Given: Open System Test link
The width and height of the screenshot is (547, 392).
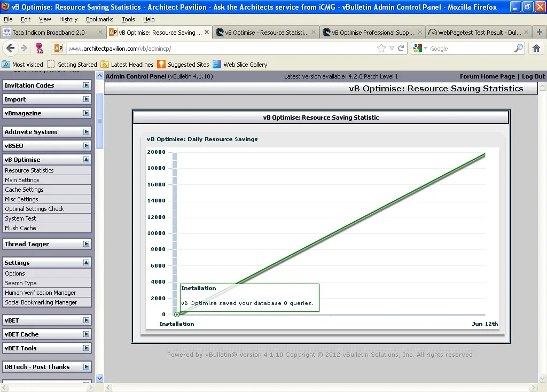Looking at the screenshot, I should (x=20, y=218).
